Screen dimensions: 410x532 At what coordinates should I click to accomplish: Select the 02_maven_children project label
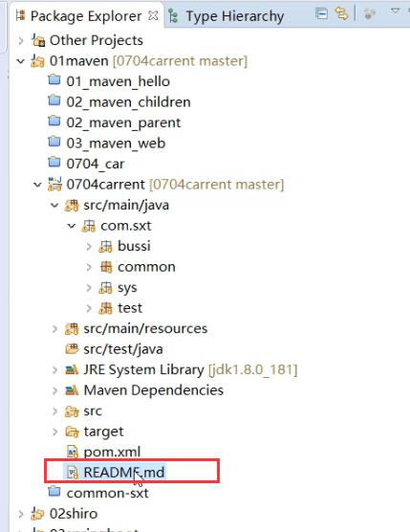(x=128, y=102)
